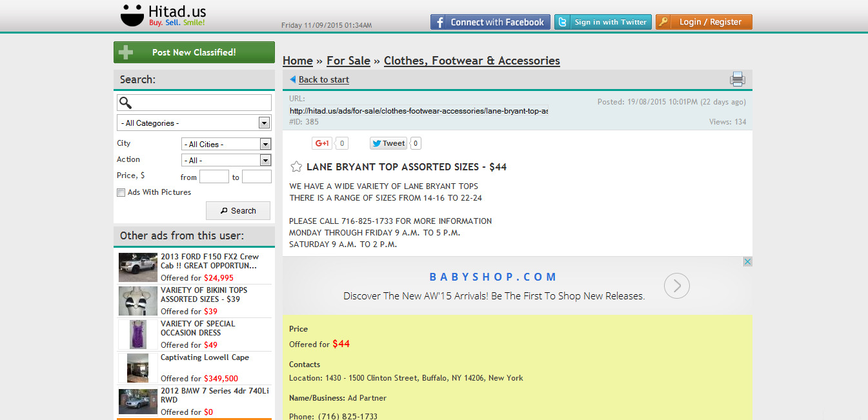Click Post New Classified button
868x420 pixels.
pyautogui.click(x=194, y=52)
